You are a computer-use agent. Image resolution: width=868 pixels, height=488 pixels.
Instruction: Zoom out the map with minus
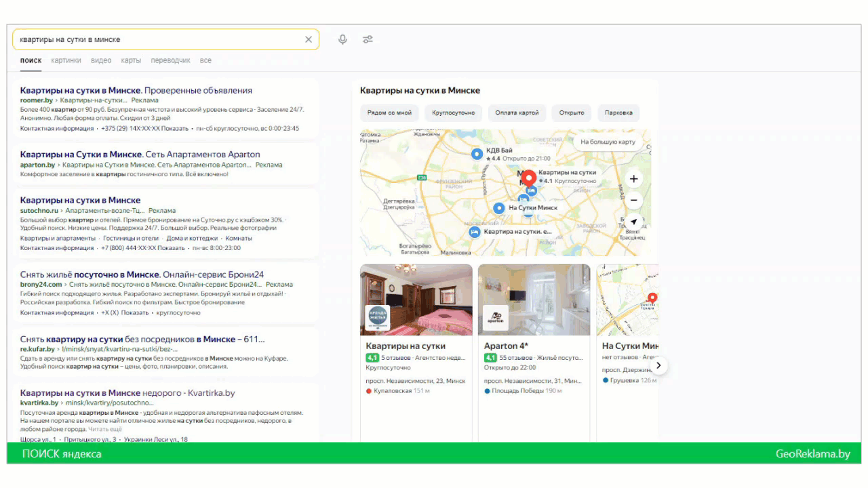point(633,201)
